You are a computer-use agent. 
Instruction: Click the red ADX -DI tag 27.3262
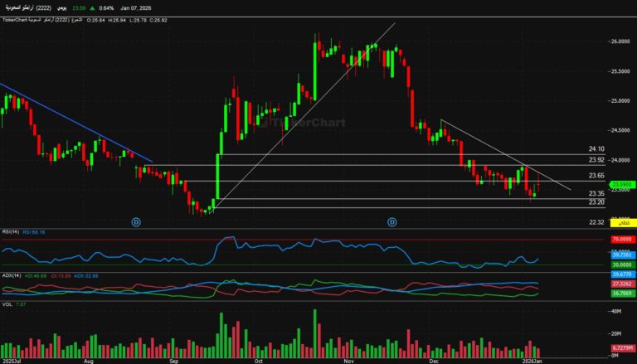point(620,284)
